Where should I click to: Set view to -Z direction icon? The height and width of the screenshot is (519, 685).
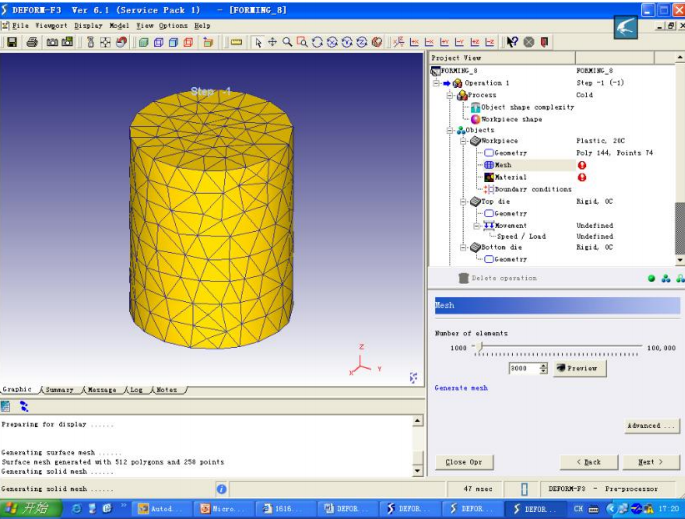pos(490,42)
